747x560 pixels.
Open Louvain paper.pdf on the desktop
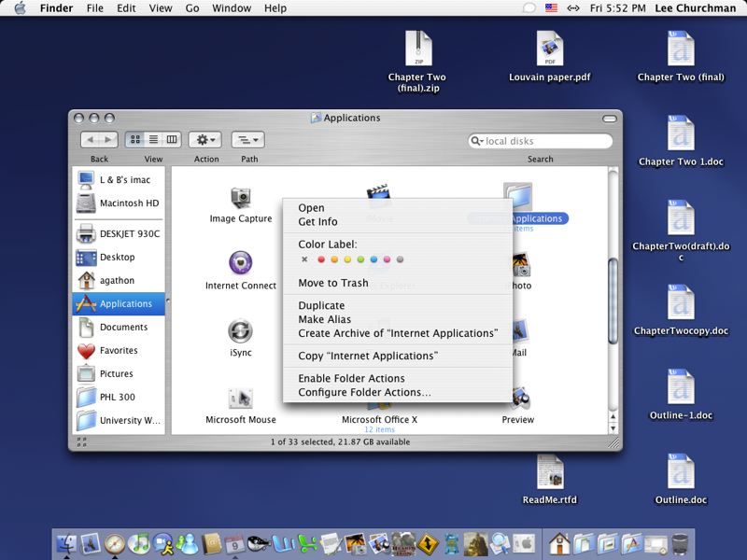point(549,49)
